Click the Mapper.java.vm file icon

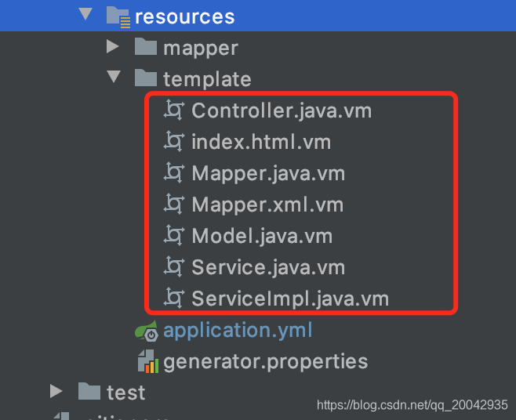coord(174,172)
